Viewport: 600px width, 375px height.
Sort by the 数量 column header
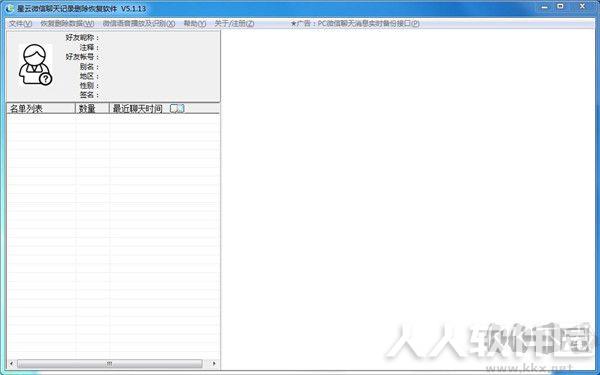[92, 109]
